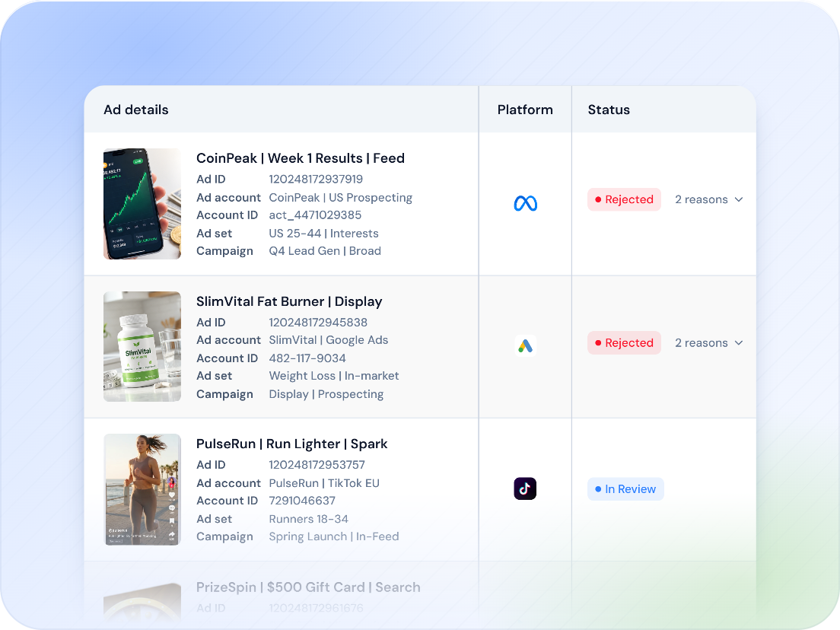
Task: Expand the 2 reasons dropdown for SlimVital ad
Action: (x=709, y=343)
